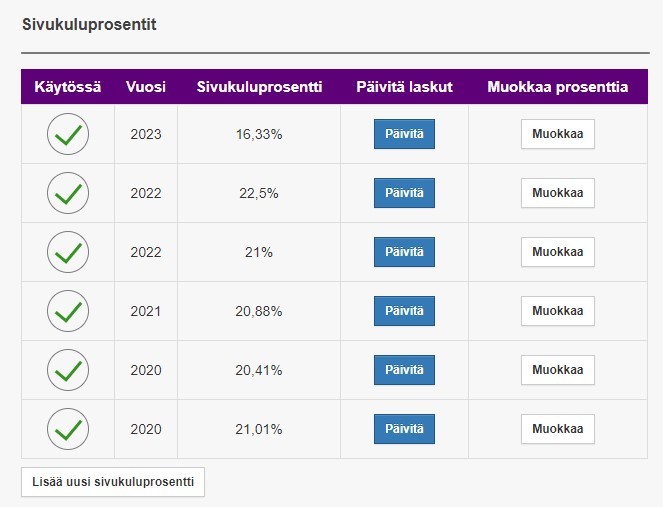
Task: Toggle the Käytössä checkmark for 22,5% row
Action: [x=68, y=193]
